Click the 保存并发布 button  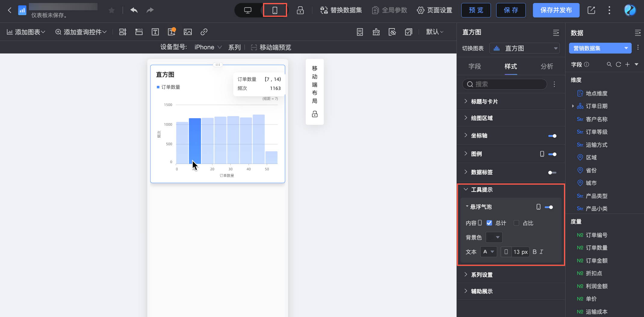[x=556, y=10]
